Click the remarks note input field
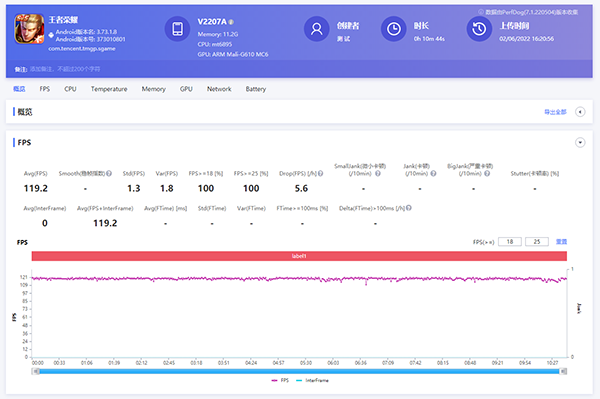The width and height of the screenshot is (600, 399). tap(65, 69)
